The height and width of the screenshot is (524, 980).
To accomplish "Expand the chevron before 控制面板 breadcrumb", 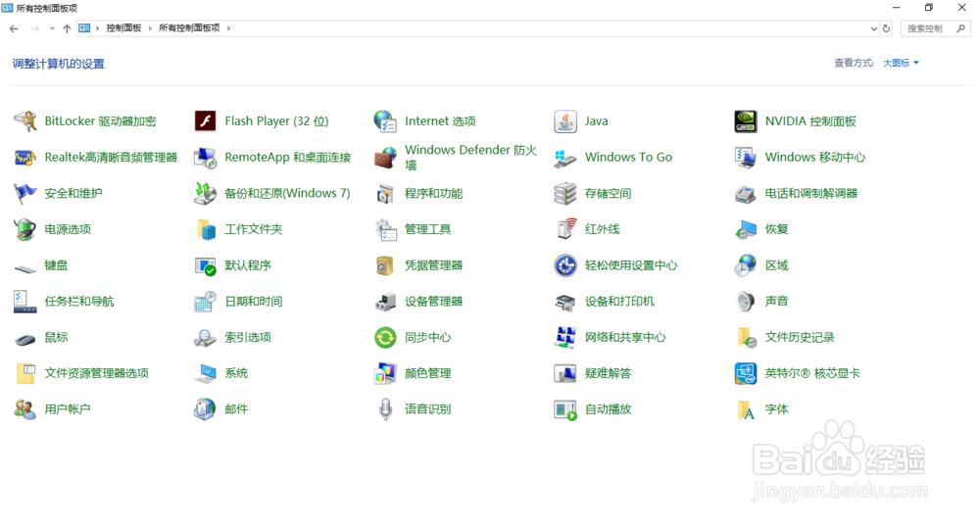I will coord(97,28).
